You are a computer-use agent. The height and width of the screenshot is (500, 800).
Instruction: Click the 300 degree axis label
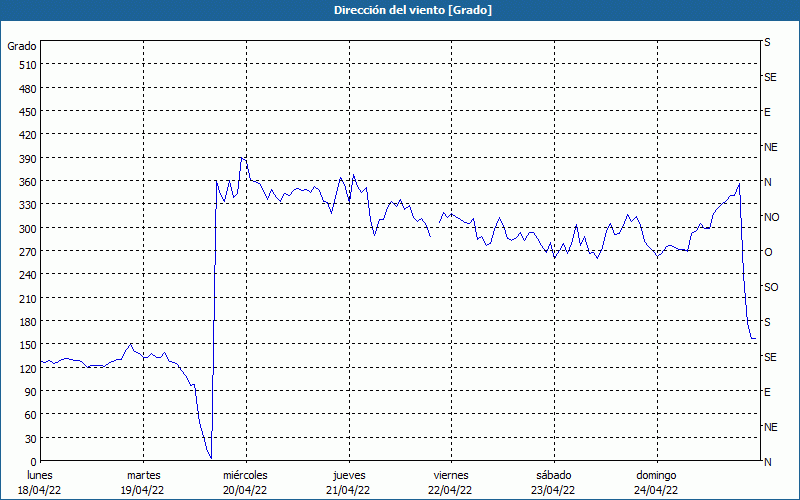(28, 229)
